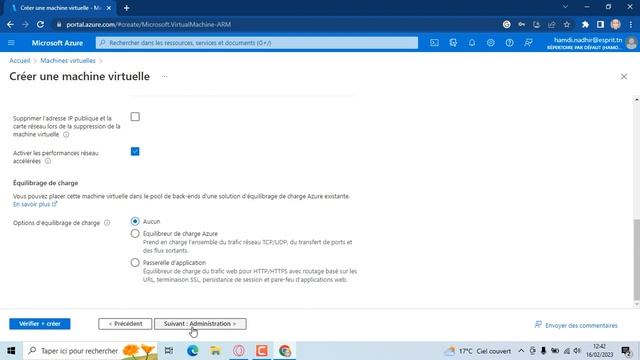The height and width of the screenshot is (360, 640).
Task: Open the weather widget showing 17°C Ciel couvert
Action: (x=478, y=351)
